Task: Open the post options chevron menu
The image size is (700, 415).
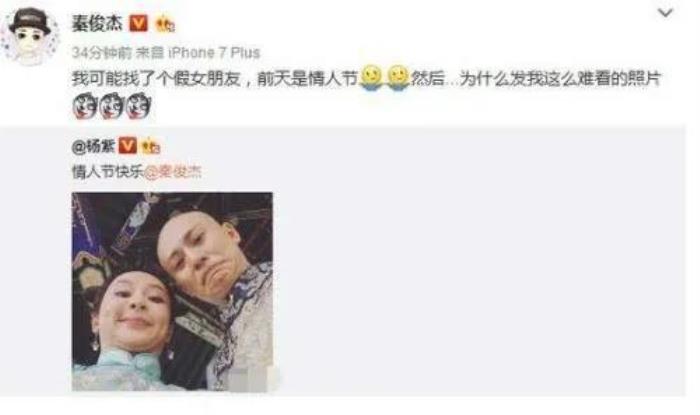Action: click(665, 12)
